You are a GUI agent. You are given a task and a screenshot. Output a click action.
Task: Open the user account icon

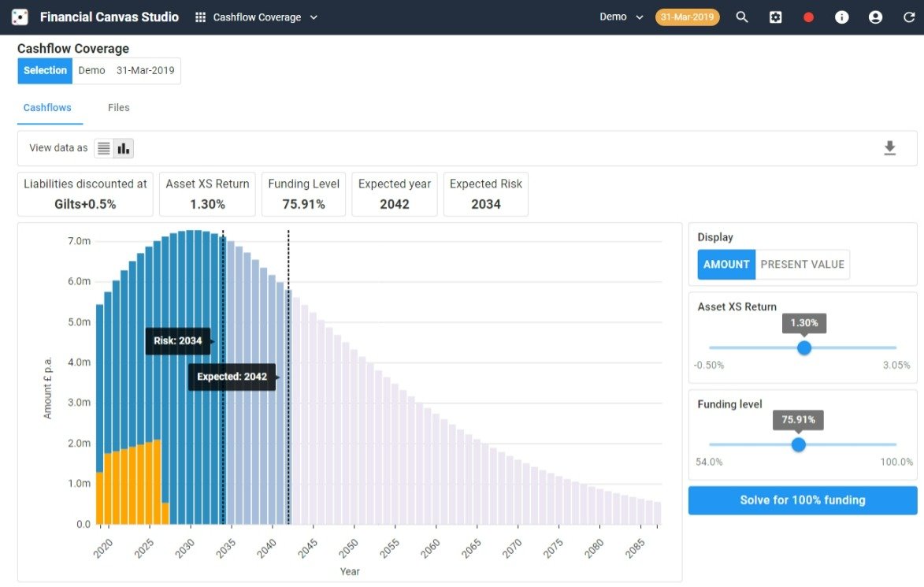(x=875, y=17)
